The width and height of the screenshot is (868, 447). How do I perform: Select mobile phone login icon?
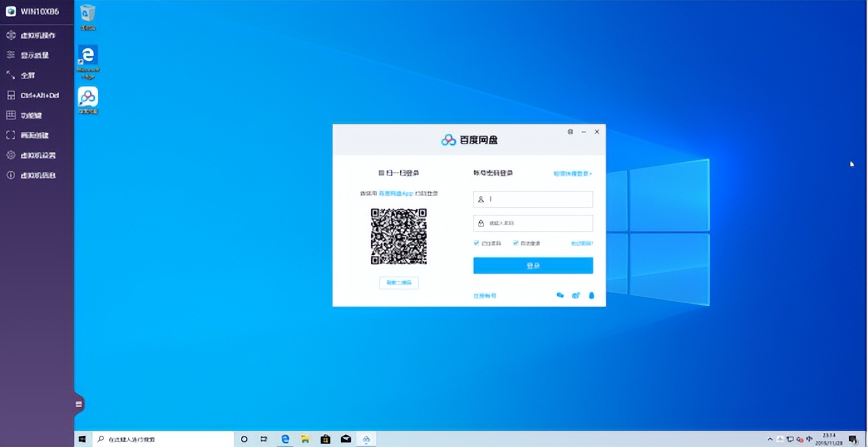click(x=591, y=295)
